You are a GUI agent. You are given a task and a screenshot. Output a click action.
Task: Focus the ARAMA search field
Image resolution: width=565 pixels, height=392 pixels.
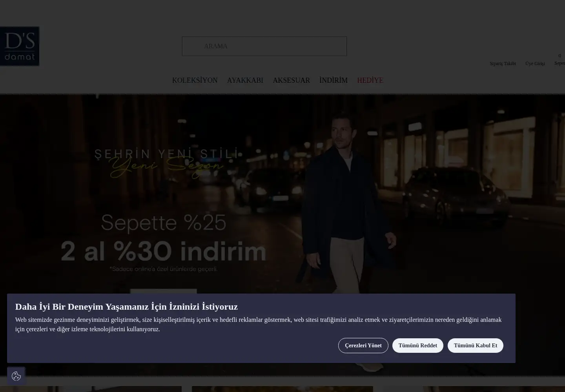click(x=264, y=46)
